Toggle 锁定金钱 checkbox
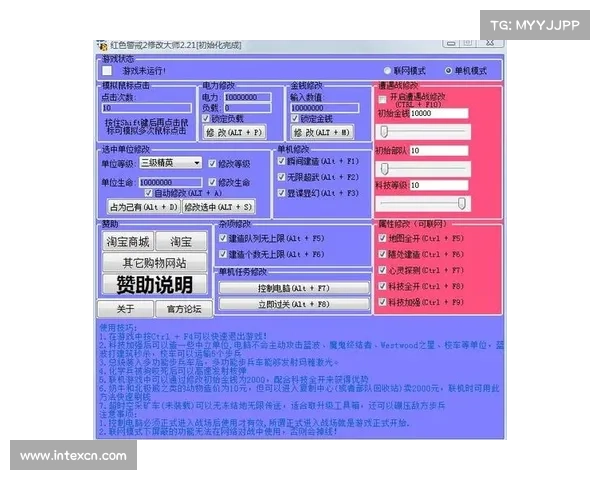 pyautogui.click(x=295, y=118)
